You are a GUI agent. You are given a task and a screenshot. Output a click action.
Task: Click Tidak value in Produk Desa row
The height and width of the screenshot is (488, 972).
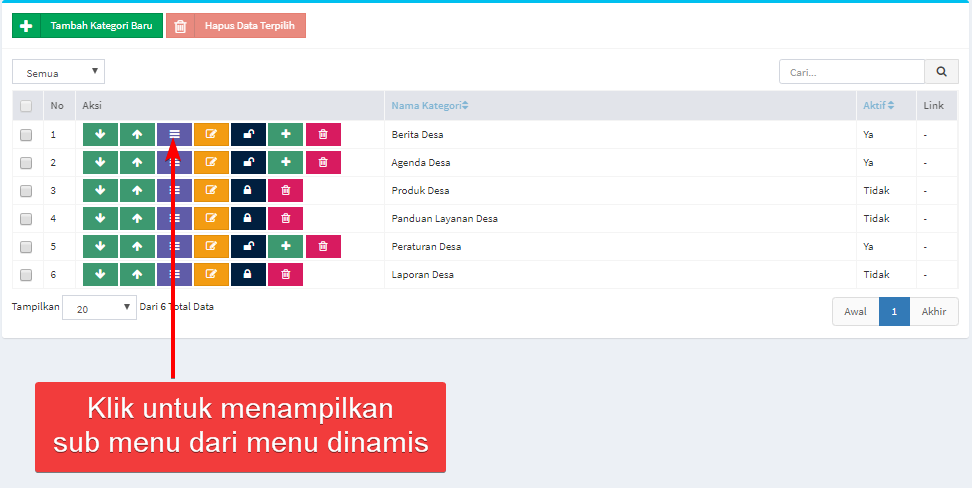(x=876, y=190)
